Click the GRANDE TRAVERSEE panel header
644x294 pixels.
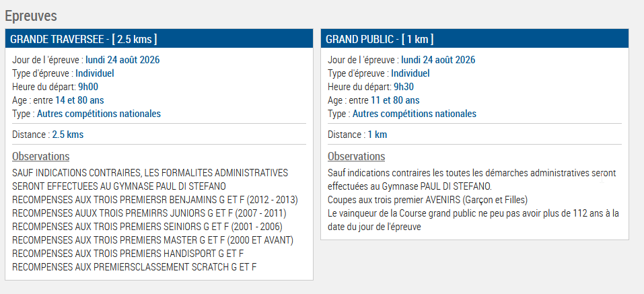pyautogui.click(x=159, y=39)
